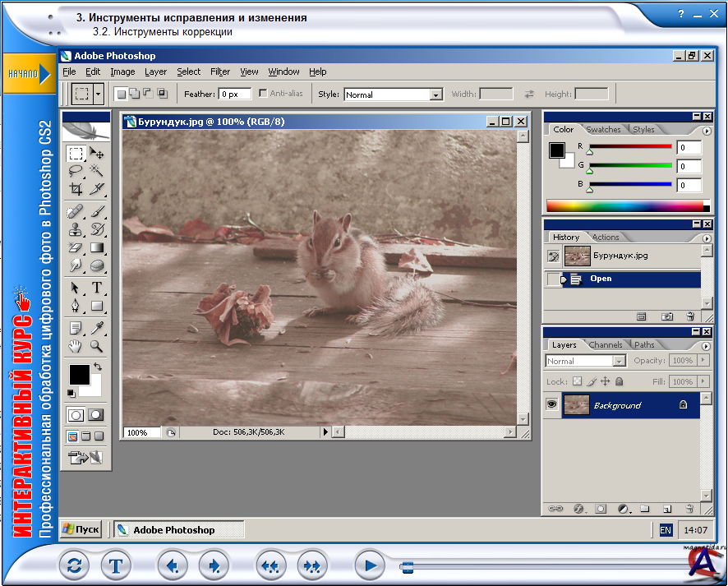This screenshot has height=586, width=728.
Task: Hide the Background layer eye icon
Action: (x=551, y=405)
